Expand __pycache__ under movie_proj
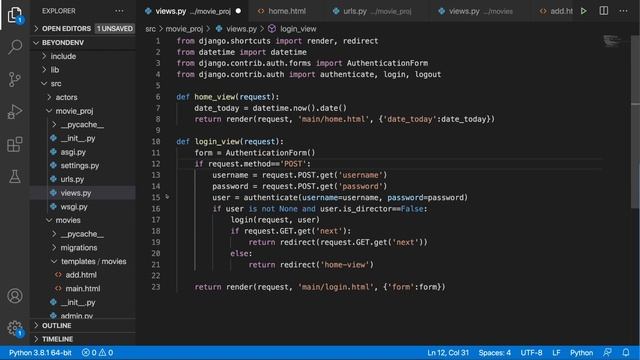This screenshot has width=640, height=360. (x=82, y=124)
